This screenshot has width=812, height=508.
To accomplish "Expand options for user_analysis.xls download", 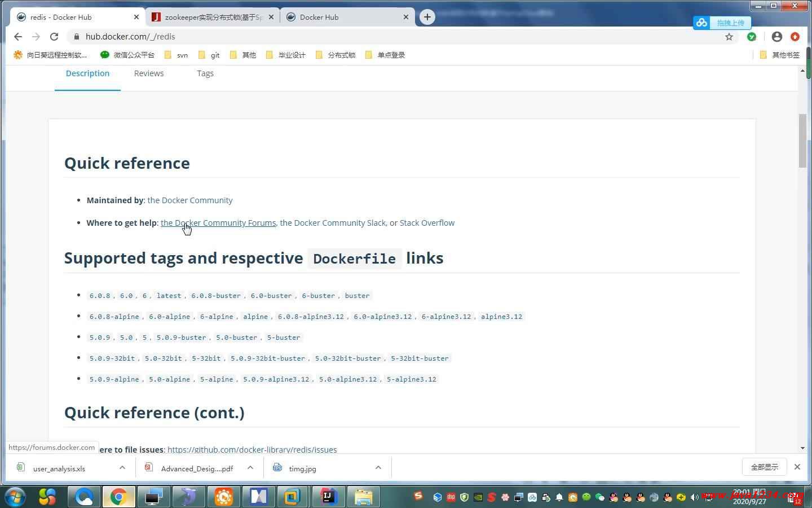I will pos(122,467).
